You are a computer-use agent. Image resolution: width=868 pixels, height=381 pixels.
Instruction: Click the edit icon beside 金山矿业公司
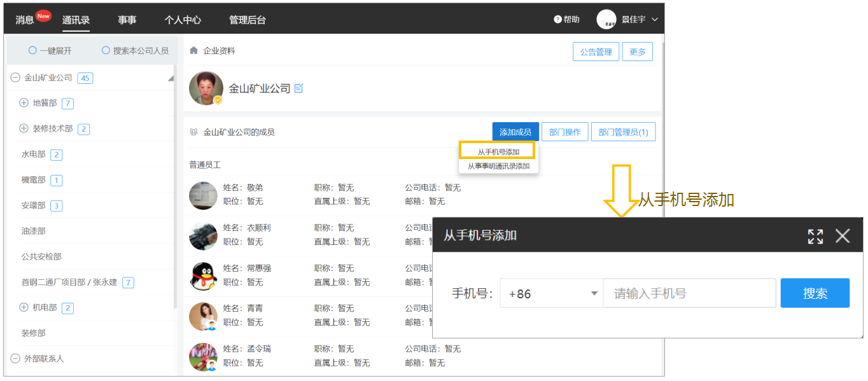pos(298,88)
